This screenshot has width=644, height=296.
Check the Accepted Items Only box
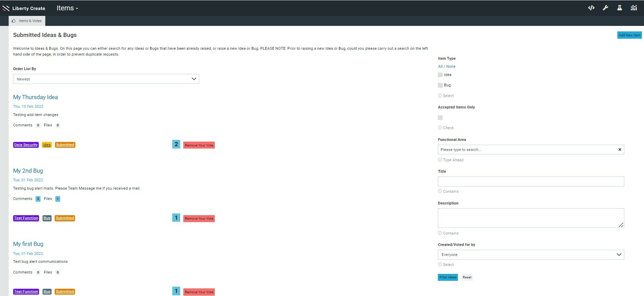tap(440, 118)
